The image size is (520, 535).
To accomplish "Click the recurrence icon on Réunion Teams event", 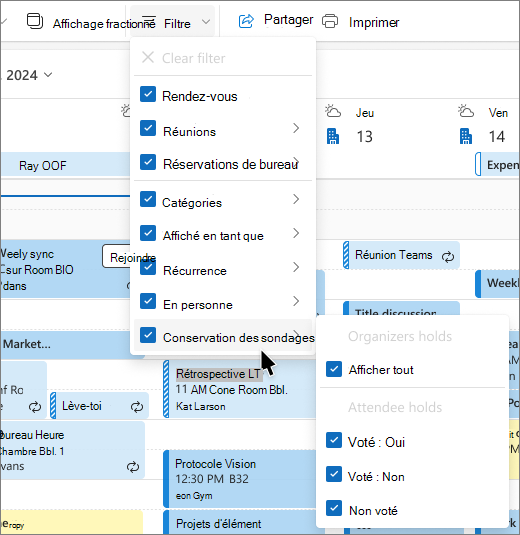I will [448, 256].
